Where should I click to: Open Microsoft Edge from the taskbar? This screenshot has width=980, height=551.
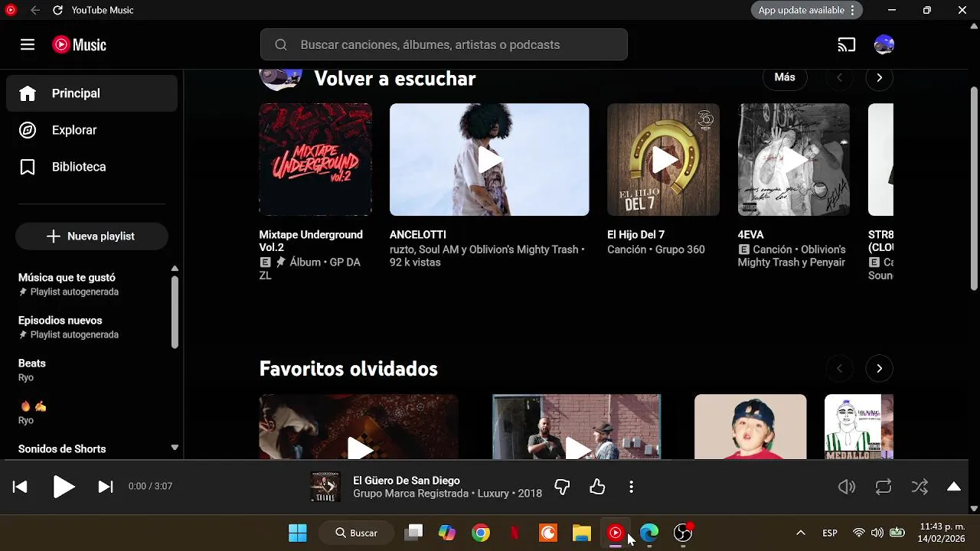pyautogui.click(x=649, y=533)
